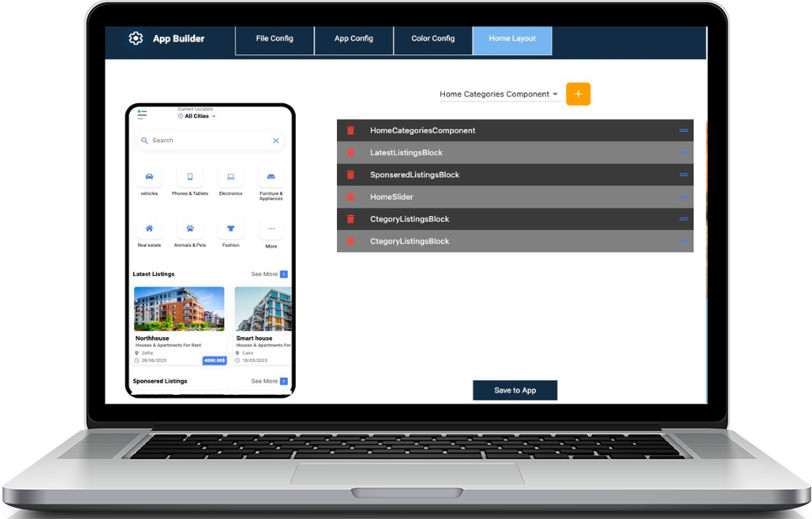Switch to the File Config tab
812x519 pixels.
[274, 39]
